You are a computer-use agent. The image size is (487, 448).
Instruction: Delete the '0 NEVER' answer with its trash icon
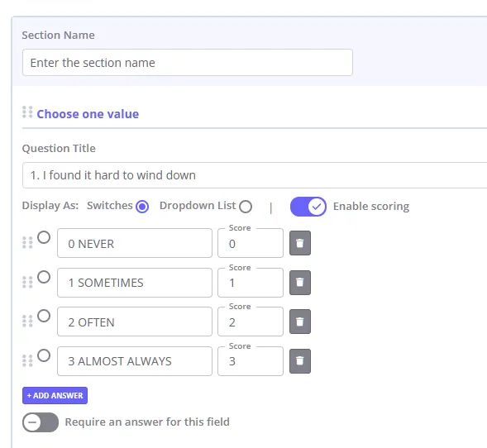[x=299, y=243]
